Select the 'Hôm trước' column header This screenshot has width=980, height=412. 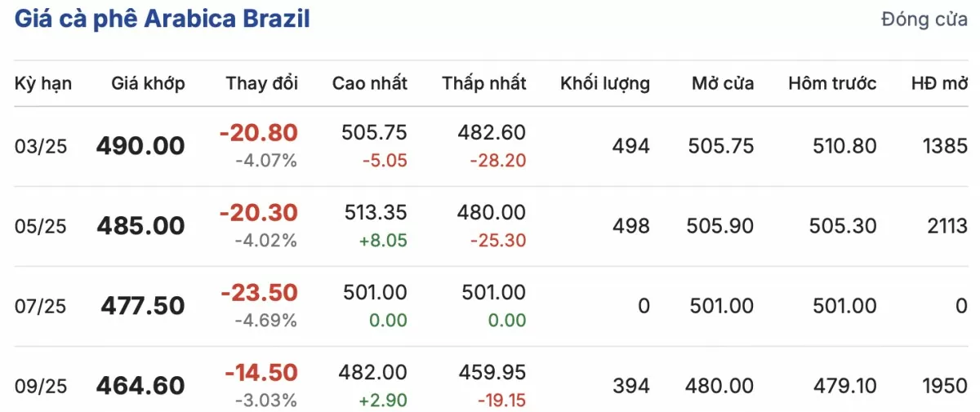pos(832,83)
